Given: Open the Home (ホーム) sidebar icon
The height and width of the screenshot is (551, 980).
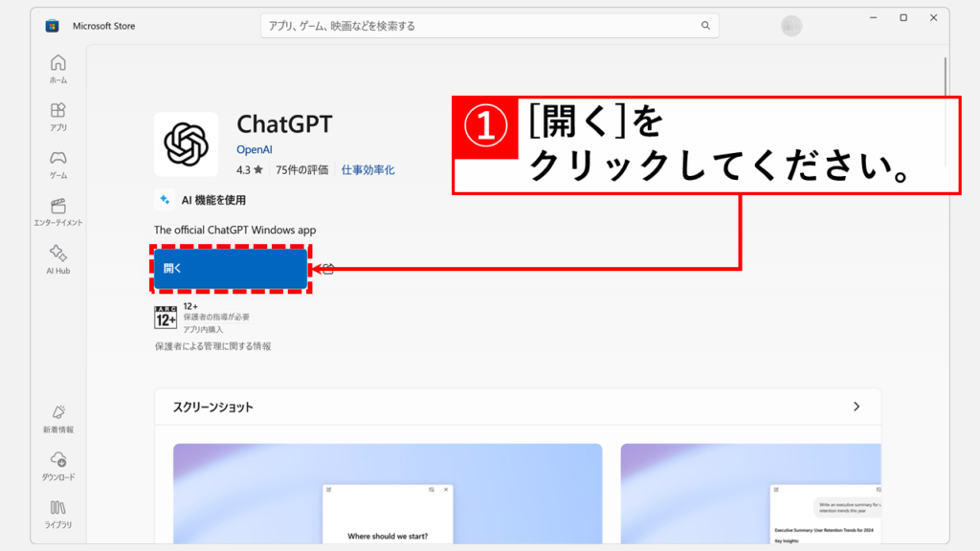Looking at the screenshot, I should pos(58,69).
